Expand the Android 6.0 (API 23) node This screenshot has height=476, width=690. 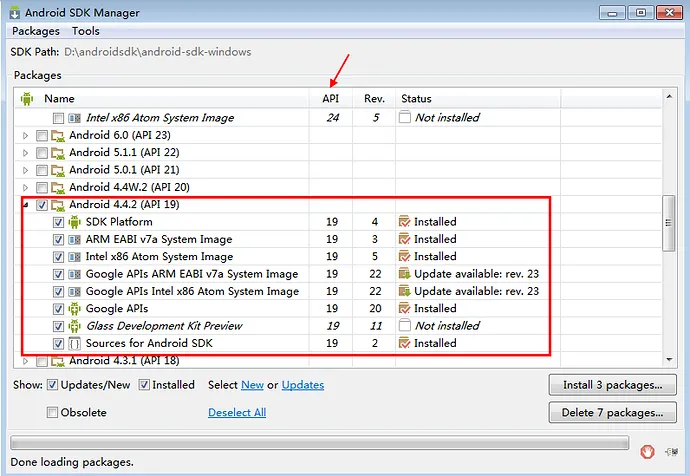click(26, 135)
